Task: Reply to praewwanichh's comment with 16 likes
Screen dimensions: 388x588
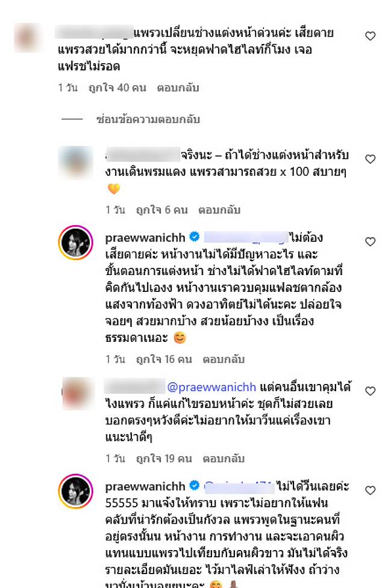Action: (224, 360)
